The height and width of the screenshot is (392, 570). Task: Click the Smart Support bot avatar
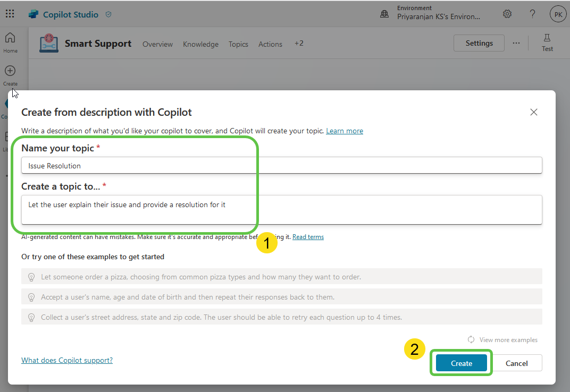49,44
